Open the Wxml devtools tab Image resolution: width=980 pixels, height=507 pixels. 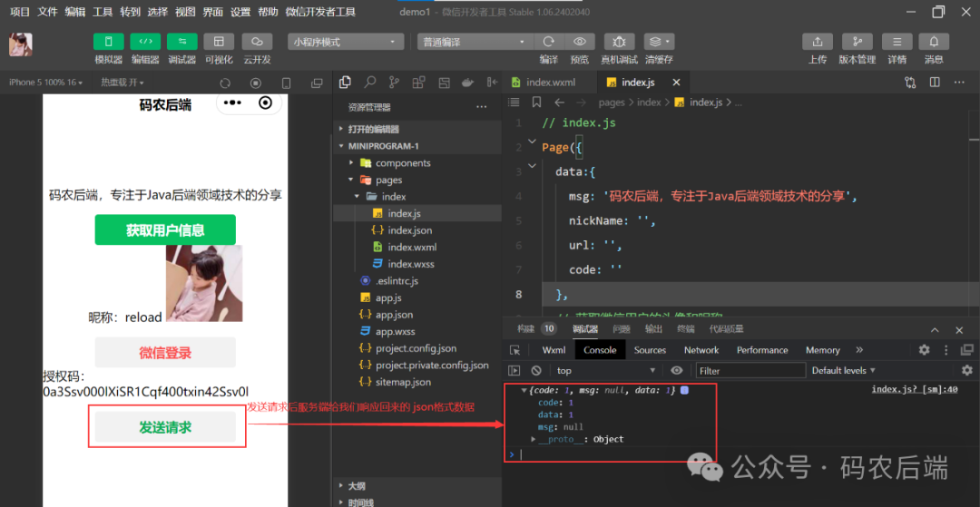554,350
